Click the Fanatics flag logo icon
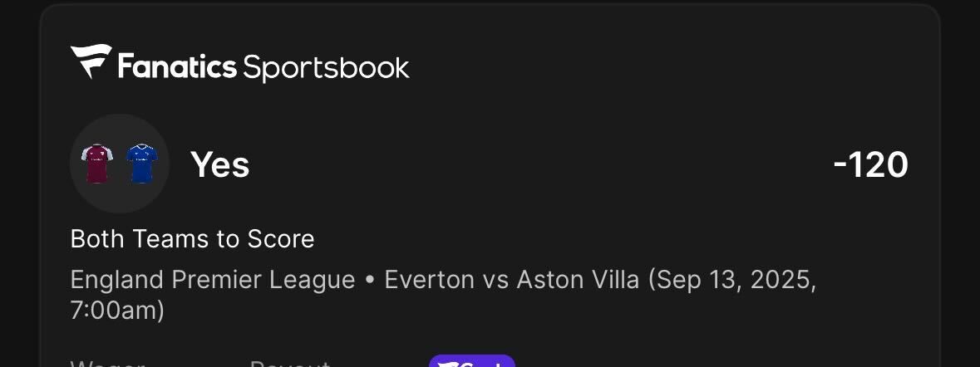 [x=91, y=61]
